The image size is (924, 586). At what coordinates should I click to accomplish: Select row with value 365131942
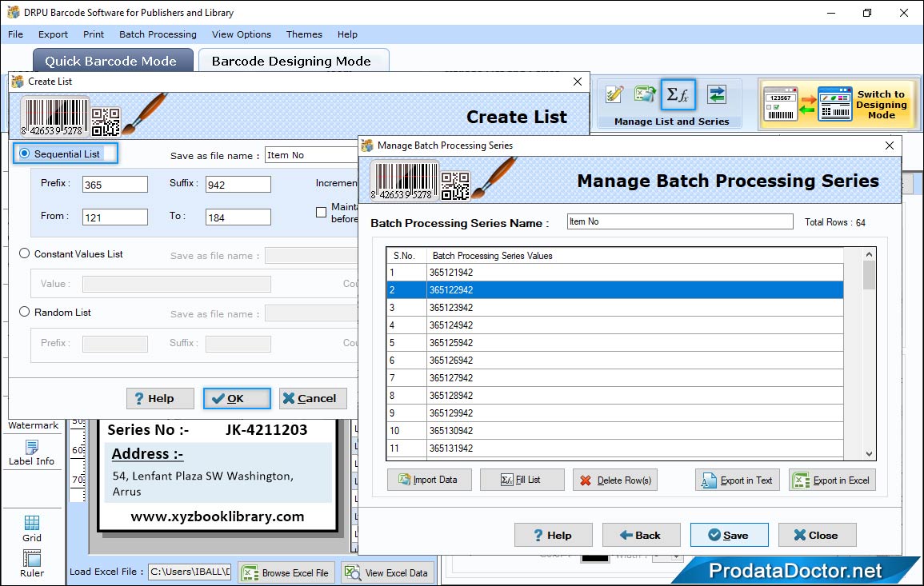point(614,448)
